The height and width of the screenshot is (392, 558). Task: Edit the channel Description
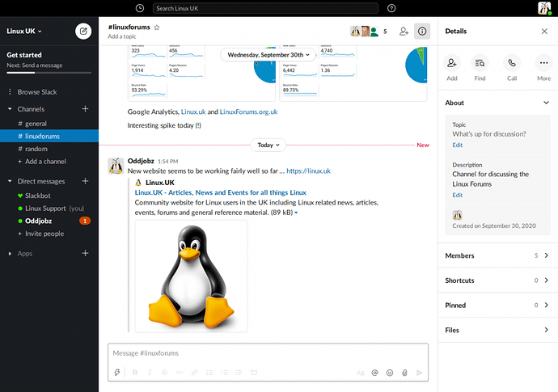pos(457,196)
